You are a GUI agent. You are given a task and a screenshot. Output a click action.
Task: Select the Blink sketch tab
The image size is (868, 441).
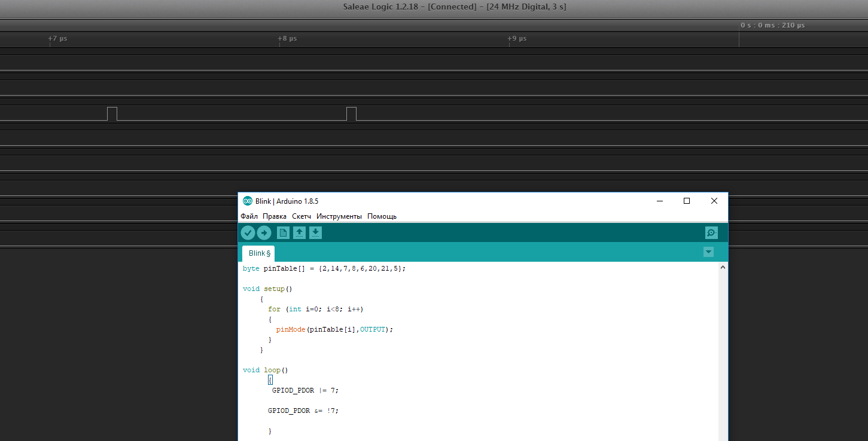[x=258, y=253]
